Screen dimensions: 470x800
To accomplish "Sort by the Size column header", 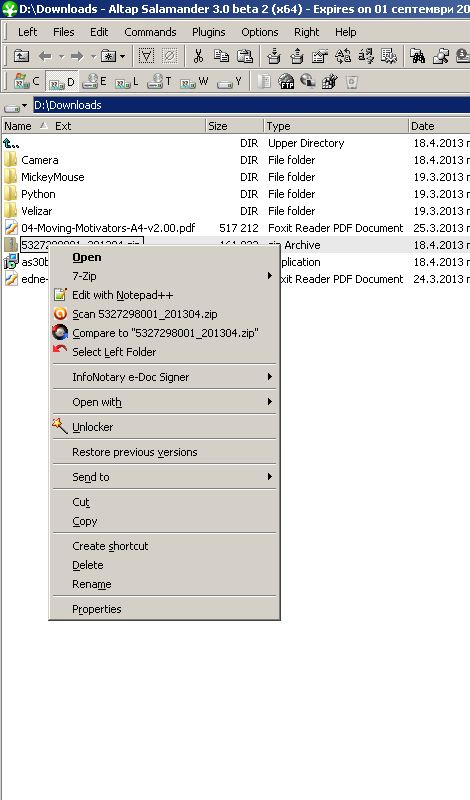I will (x=234, y=126).
